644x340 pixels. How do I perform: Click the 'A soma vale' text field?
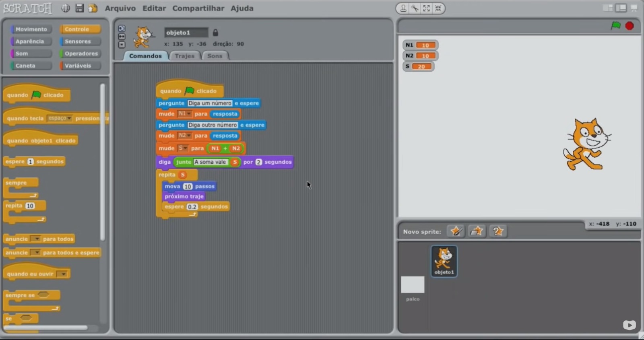click(x=210, y=162)
